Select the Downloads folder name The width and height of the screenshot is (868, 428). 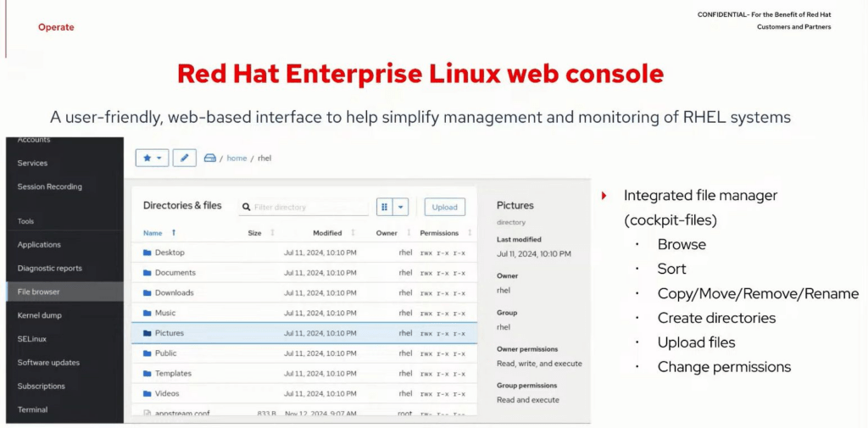[174, 293]
